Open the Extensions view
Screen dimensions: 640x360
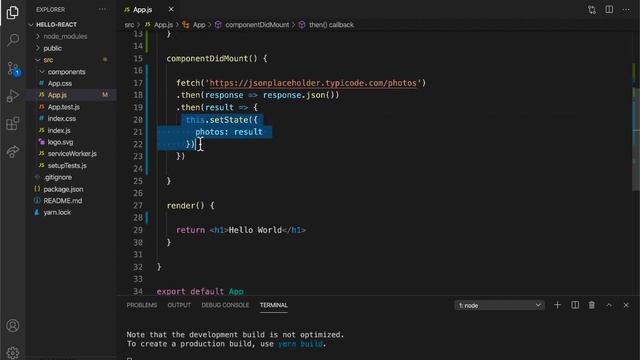coord(13,123)
